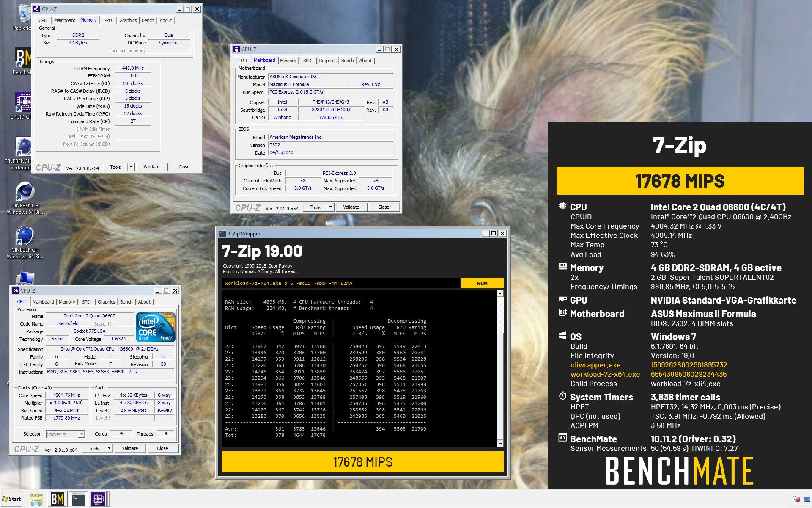
Task: Click the Max Temp 73 °C reading
Action: [x=659, y=245]
